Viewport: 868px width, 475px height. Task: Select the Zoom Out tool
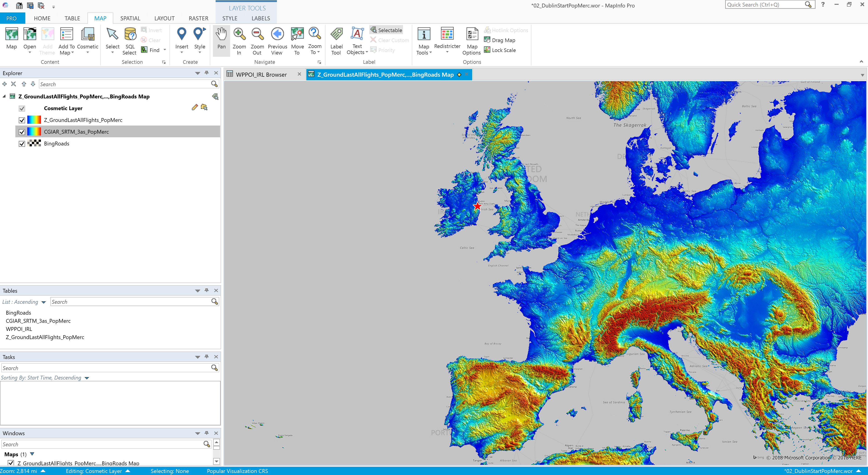click(x=257, y=41)
